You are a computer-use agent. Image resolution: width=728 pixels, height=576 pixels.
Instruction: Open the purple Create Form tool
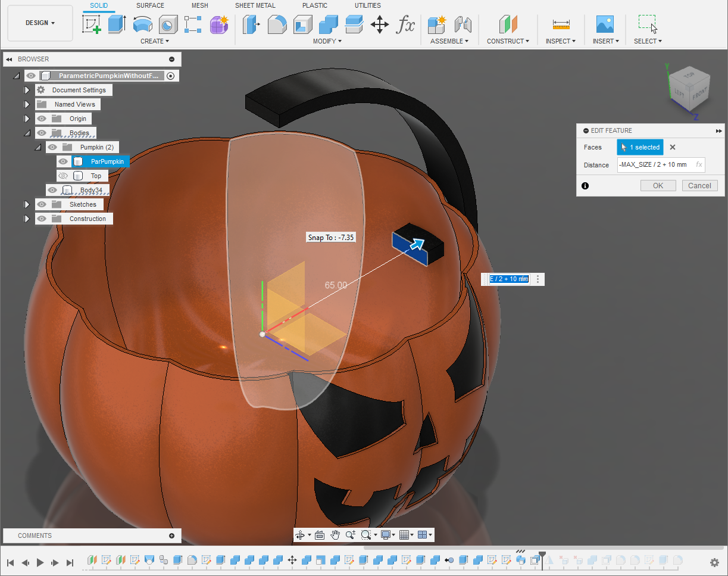pyautogui.click(x=219, y=24)
